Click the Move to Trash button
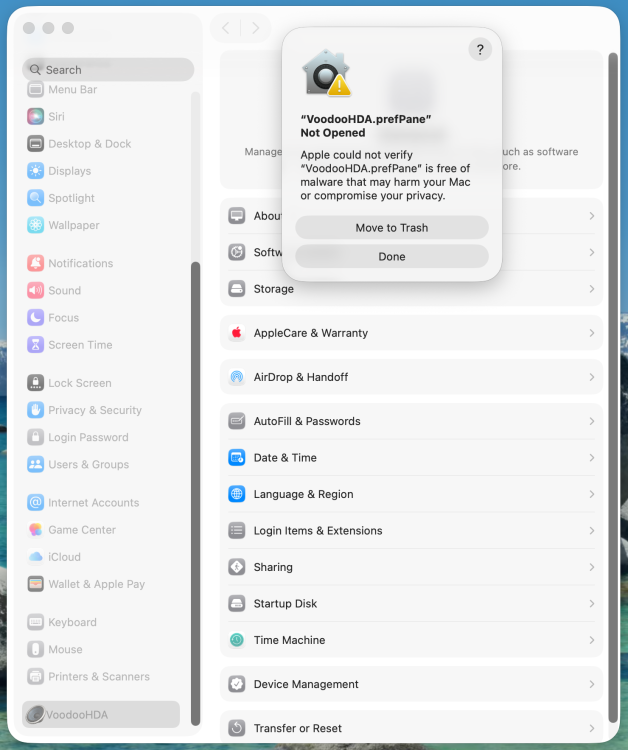 (392, 228)
